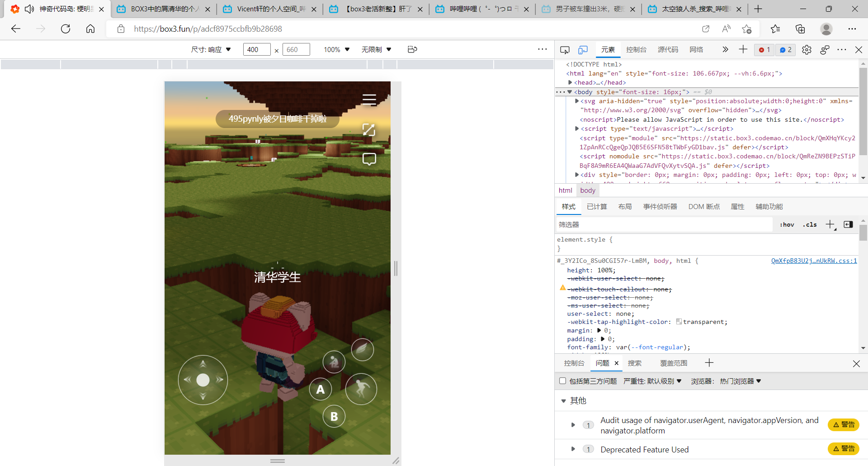Add this page to favorites
Image resolution: width=868 pixels, height=466 pixels.
click(x=746, y=29)
